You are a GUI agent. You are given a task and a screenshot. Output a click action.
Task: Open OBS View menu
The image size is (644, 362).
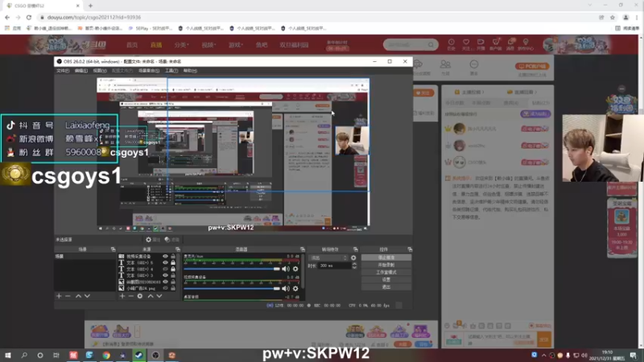[99, 71]
